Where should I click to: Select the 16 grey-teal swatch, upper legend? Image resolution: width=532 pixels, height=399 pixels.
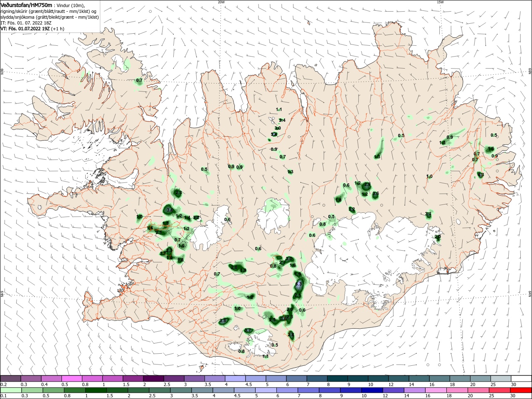[439, 379]
